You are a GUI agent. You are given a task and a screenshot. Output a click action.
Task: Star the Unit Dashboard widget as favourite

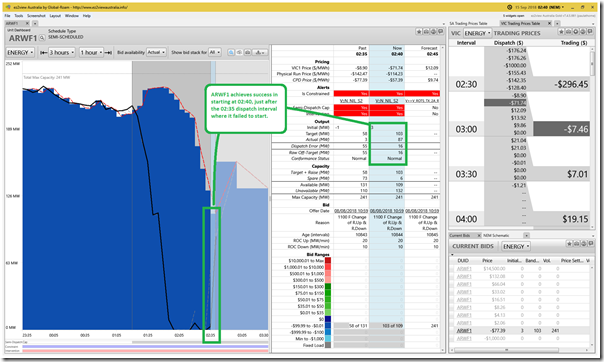point(419,32)
